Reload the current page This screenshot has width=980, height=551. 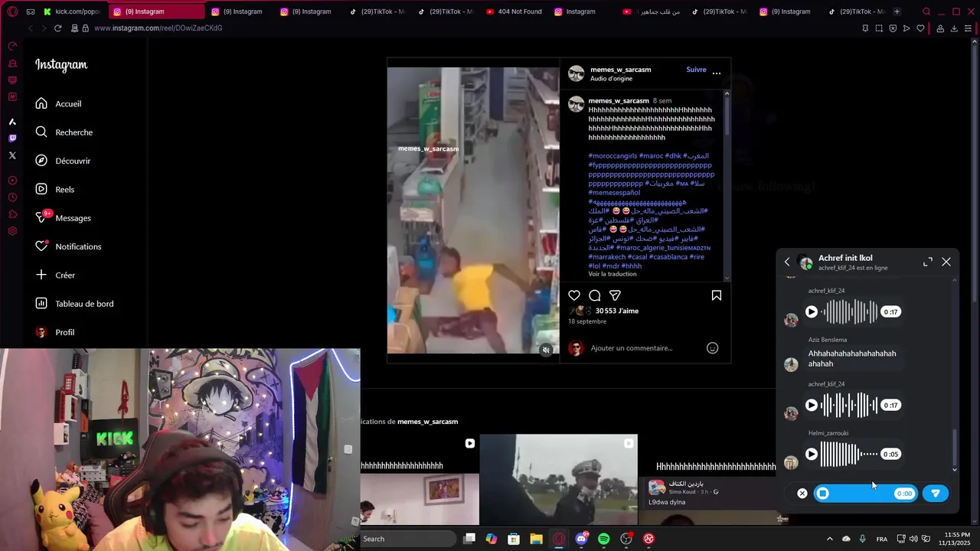57,28
